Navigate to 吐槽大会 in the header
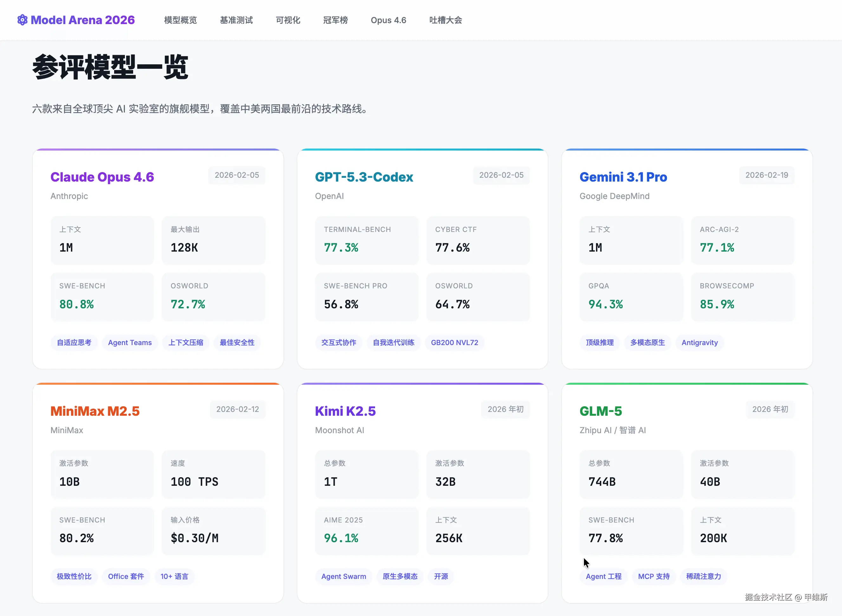 click(445, 20)
